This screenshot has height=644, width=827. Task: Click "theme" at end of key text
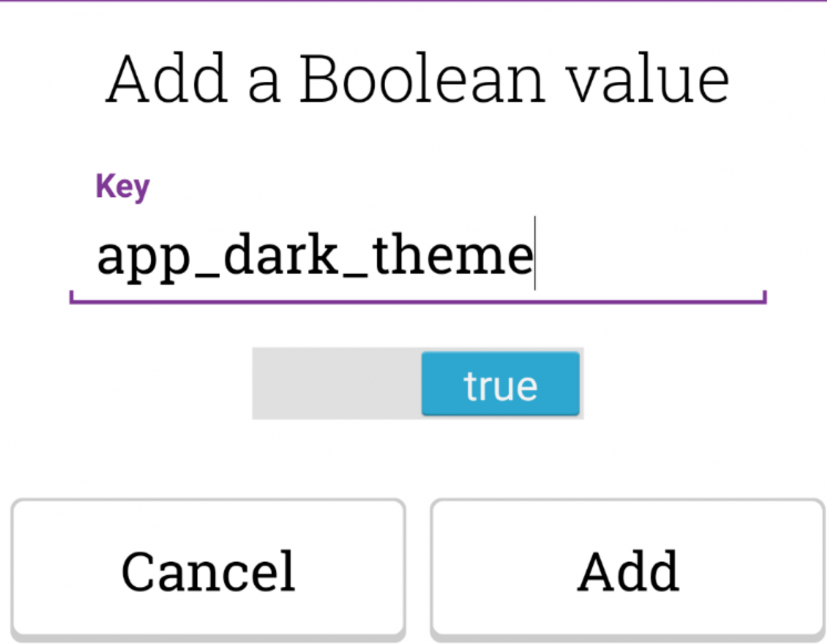coord(453,257)
